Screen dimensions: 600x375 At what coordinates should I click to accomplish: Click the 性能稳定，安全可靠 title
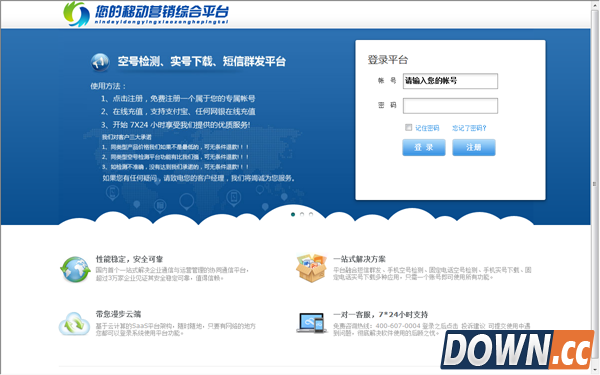point(129,259)
